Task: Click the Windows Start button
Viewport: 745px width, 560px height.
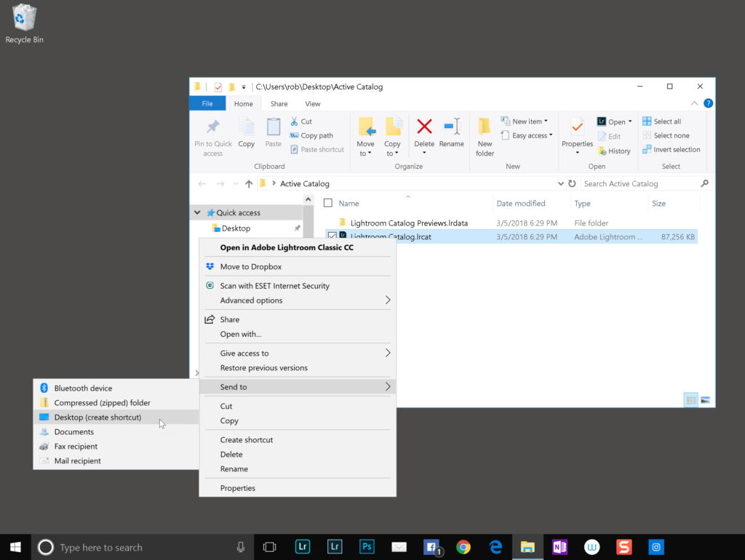Action: click(x=15, y=547)
